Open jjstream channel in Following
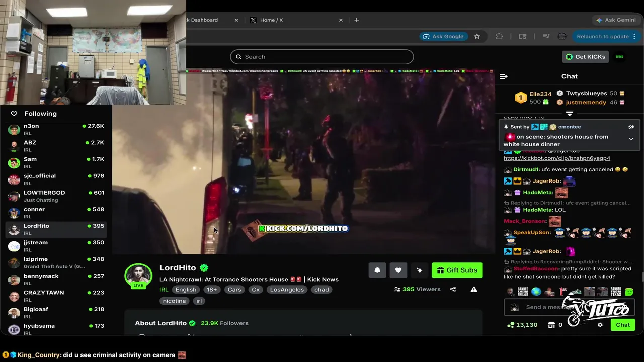 point(56,246)
